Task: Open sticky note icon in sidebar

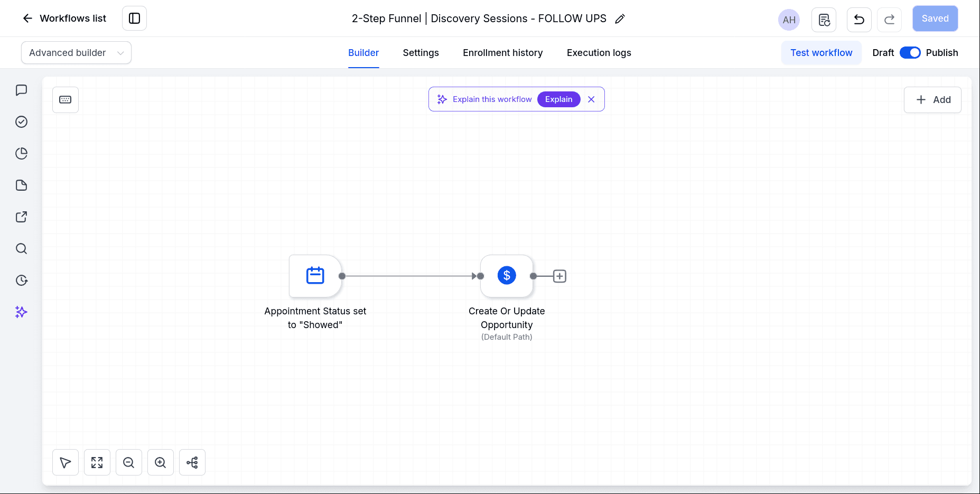Action: coord(21,185)
